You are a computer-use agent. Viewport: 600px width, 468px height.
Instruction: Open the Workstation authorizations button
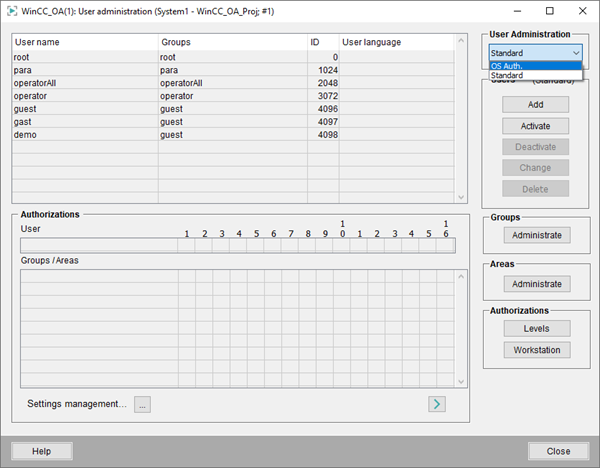[x=538, y=350]
